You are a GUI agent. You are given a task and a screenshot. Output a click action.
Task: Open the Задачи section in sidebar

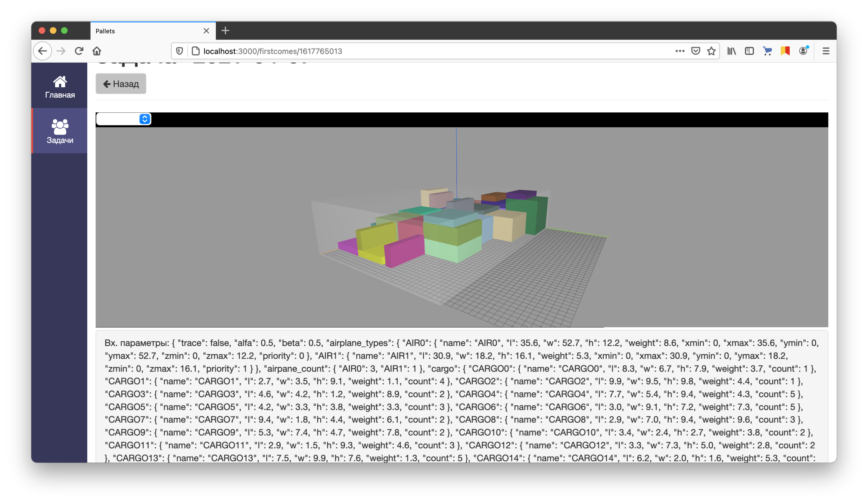(x=60, y=131)
